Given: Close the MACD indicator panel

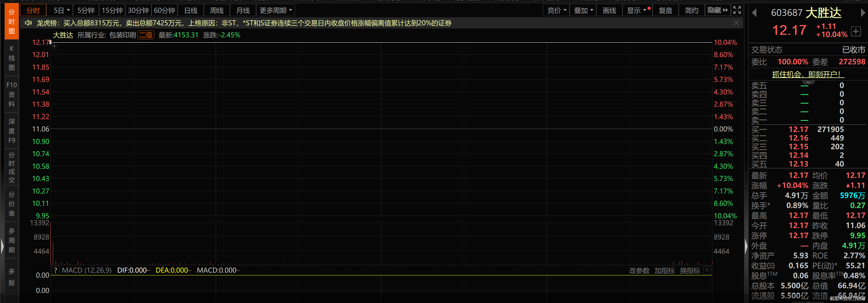Looking at the screenshot, I should (707, 270).
